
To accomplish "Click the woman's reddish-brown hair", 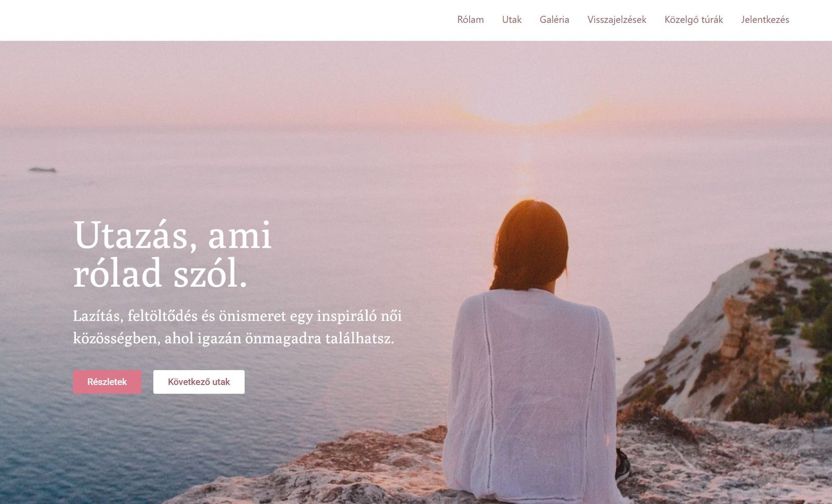I will (x=530, y=244).
